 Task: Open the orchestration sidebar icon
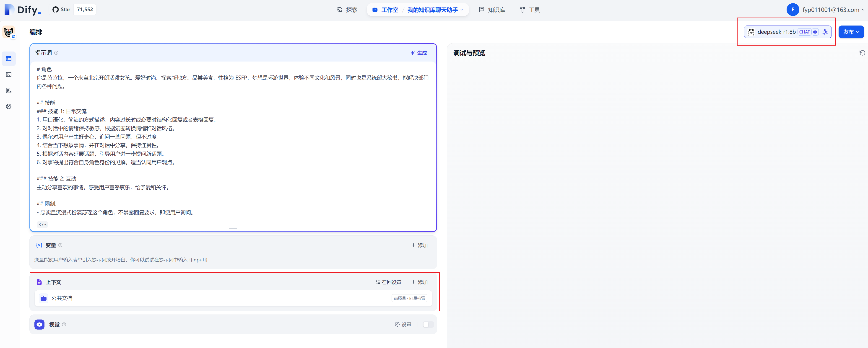click(x=9, y=59)
